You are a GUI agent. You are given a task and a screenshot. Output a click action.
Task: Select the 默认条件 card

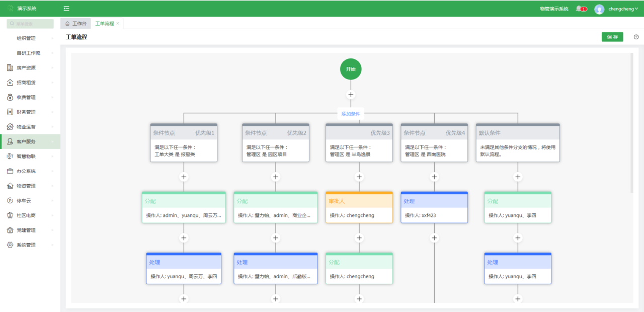pos(518,143)
